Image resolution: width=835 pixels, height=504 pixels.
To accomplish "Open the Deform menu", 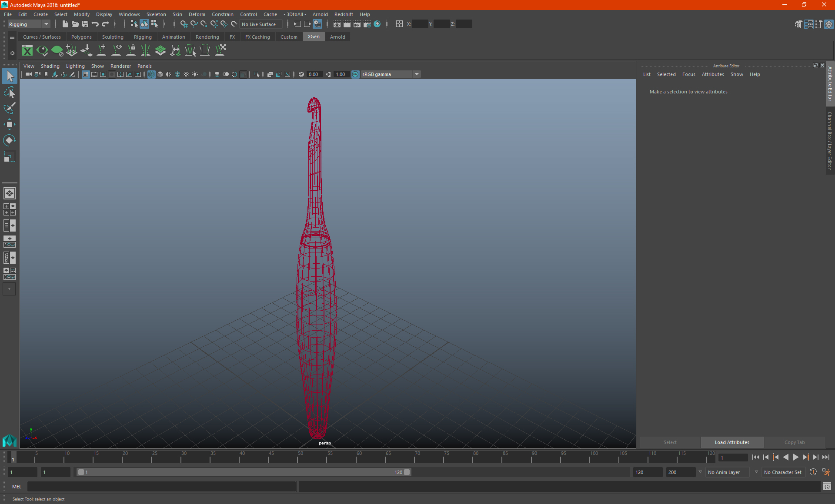I will click(x=197, y=14).
